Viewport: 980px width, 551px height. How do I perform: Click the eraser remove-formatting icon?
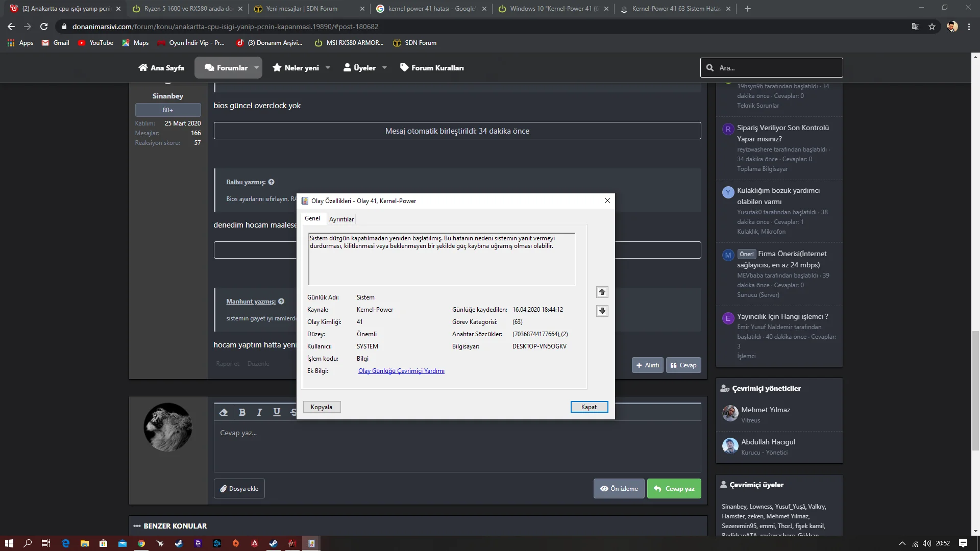(224, 412)
